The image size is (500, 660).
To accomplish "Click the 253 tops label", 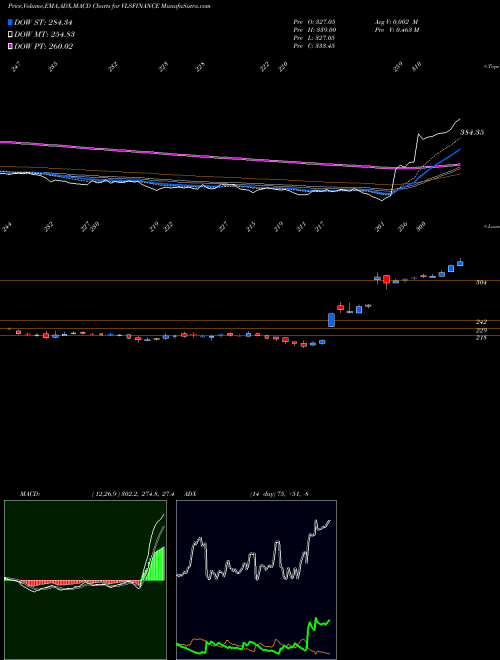I will [53, 67].
